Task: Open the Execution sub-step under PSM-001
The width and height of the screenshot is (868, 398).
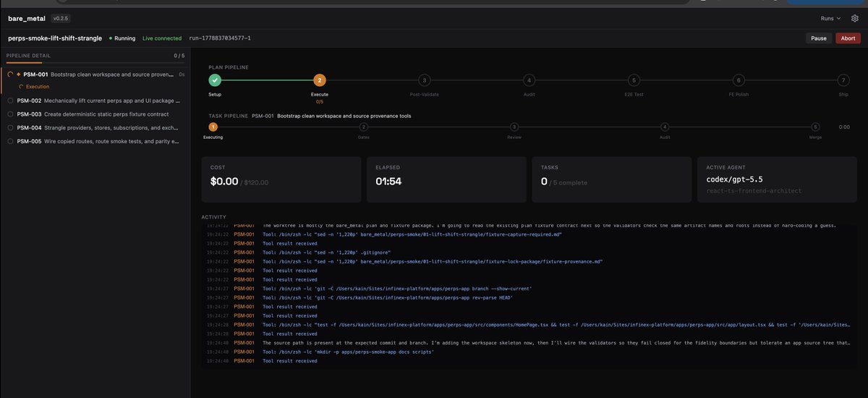Action: [34, 87]
